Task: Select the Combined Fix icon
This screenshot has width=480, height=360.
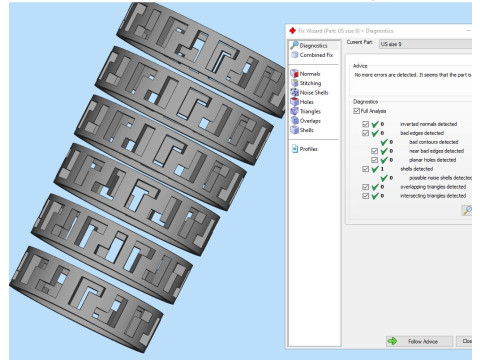Action: point(294,55)
